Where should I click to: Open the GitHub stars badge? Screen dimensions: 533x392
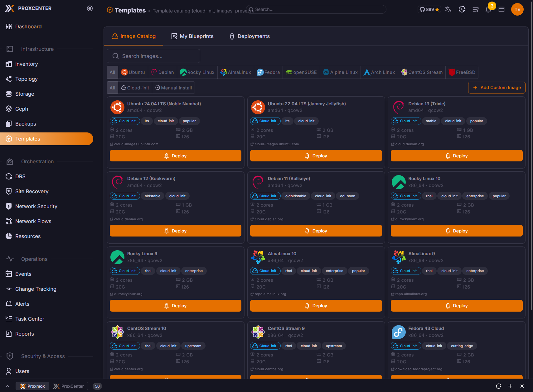click(x=429, y=9)
